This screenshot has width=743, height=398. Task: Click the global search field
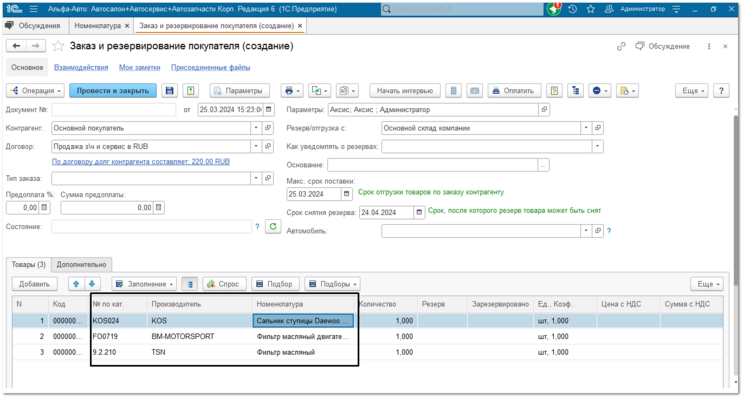pyautogui.click(x=462, y=9)
